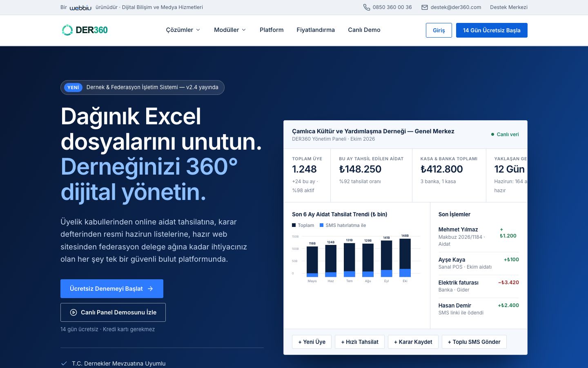
Task: Click the webbiu brand logo in top bar
Action: [80, 7]
